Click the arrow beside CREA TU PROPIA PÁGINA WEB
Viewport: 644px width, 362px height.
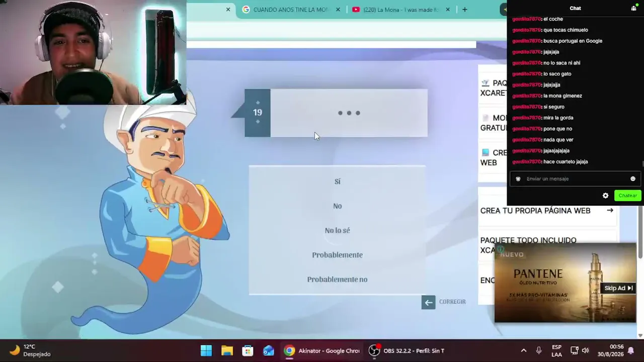point(610,211)
